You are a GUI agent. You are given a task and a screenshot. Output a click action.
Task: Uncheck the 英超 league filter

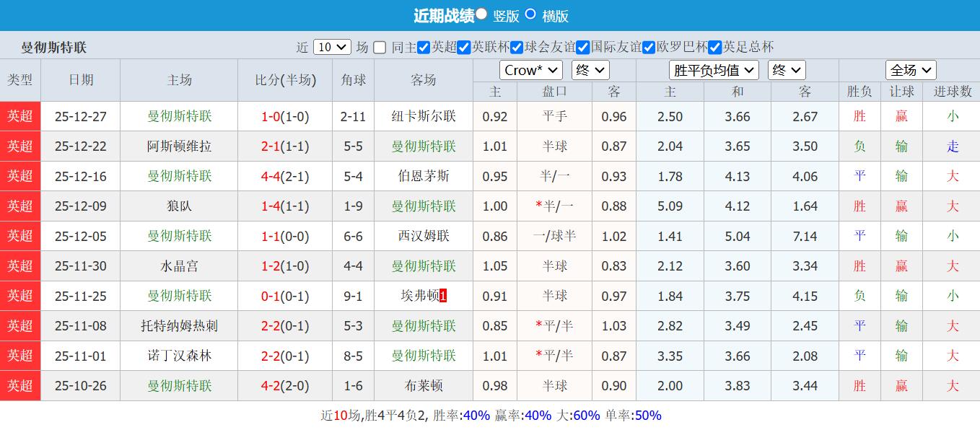click(x=424, y=47)
